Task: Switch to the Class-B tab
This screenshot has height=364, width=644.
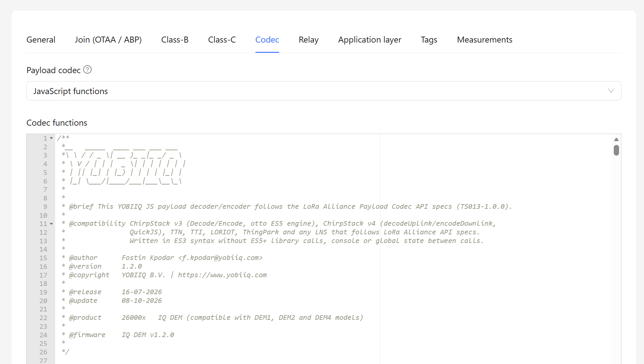Action: (175, 40)
